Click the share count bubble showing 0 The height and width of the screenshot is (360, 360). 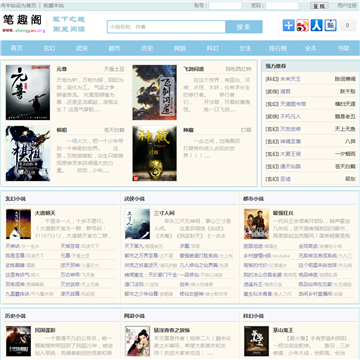[x=348, y=25]
